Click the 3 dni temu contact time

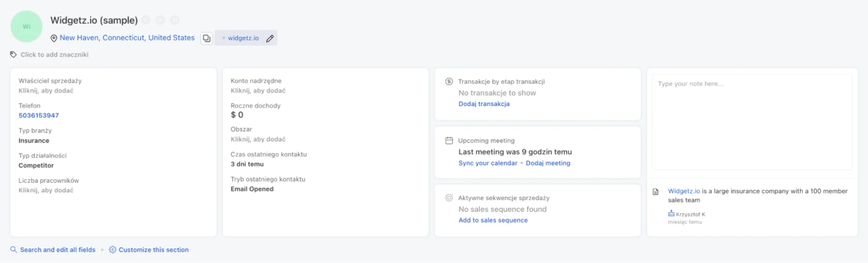point(247,164)
